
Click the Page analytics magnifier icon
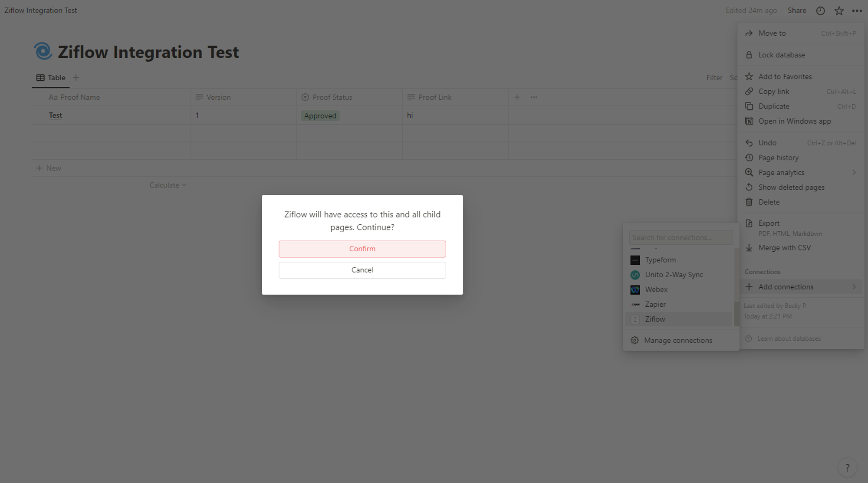point(749,172)
